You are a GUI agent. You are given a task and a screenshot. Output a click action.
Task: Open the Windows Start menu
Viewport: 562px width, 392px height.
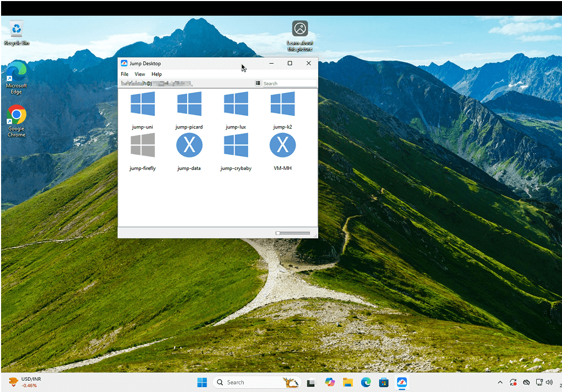(x=202, y=382)
